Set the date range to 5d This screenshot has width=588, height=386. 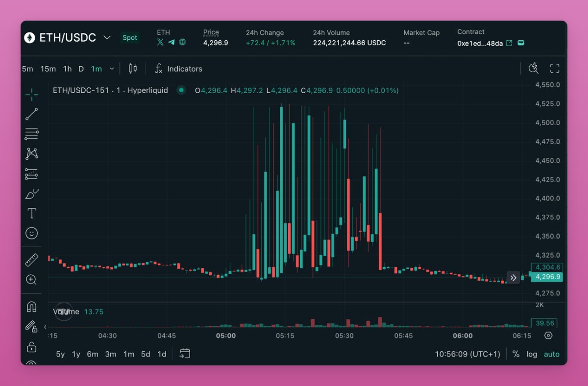(146, 354)
